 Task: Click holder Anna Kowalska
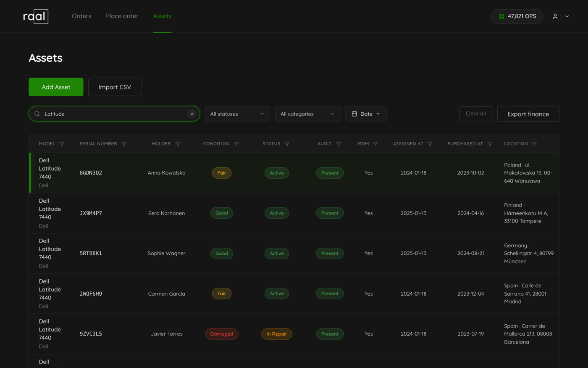(166, 173)
